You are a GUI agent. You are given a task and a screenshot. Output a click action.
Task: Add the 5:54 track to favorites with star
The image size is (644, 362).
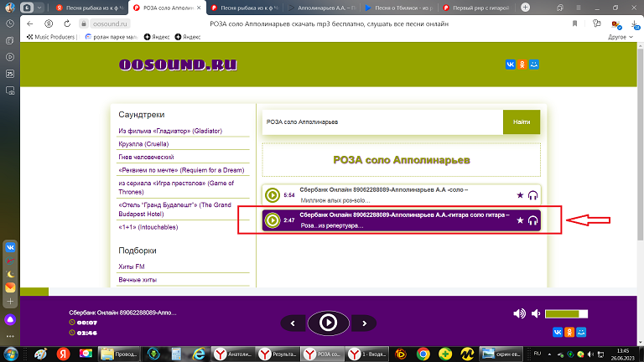pyautogui.click(x=520, y=195)
